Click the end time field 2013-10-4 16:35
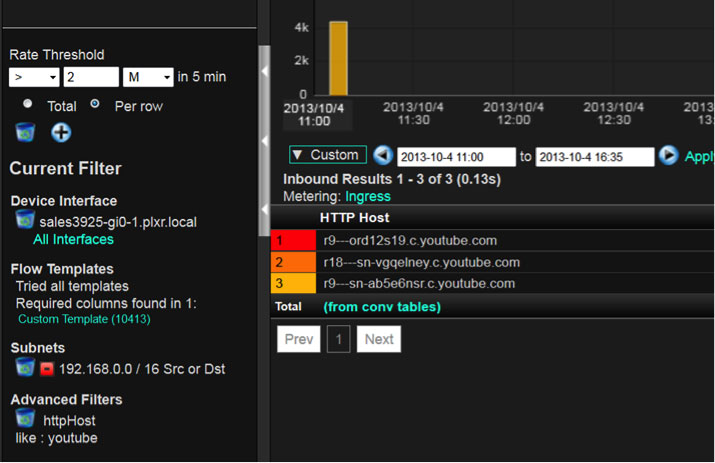The width and height of the screenshot is (715, 463). (595, 157)
